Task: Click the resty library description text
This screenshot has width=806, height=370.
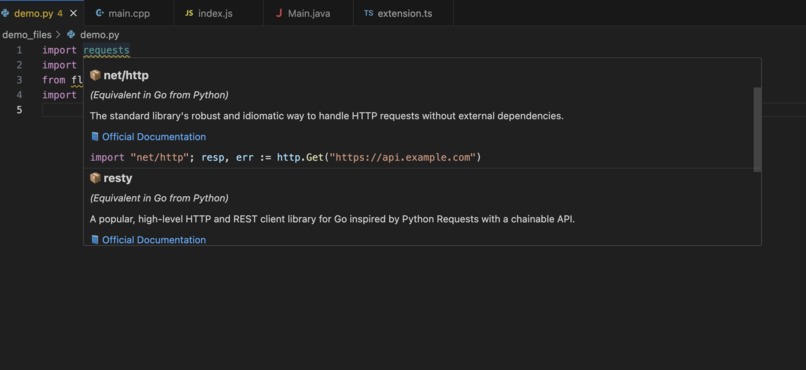Action: [x=332, y=219]
